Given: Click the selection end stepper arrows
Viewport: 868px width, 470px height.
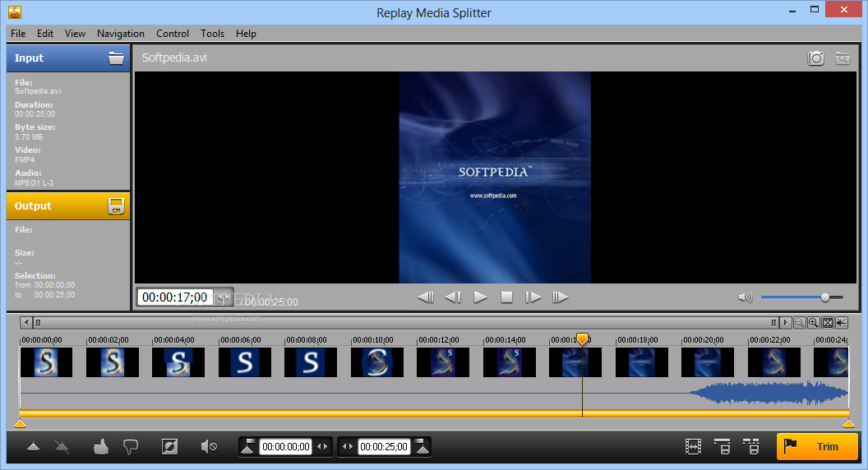Looking at the screenshot, I should point(348,447).
